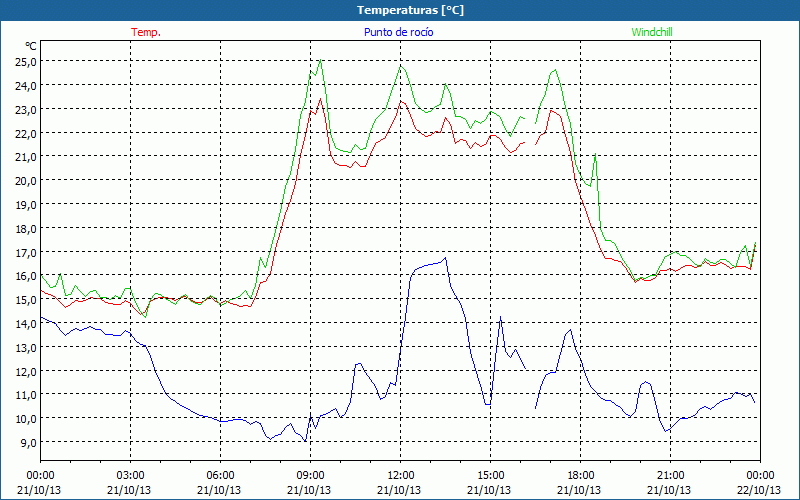Click the 03:00 time axis label
The width and height of the screenshot is (800, 500).
[130, 476]
